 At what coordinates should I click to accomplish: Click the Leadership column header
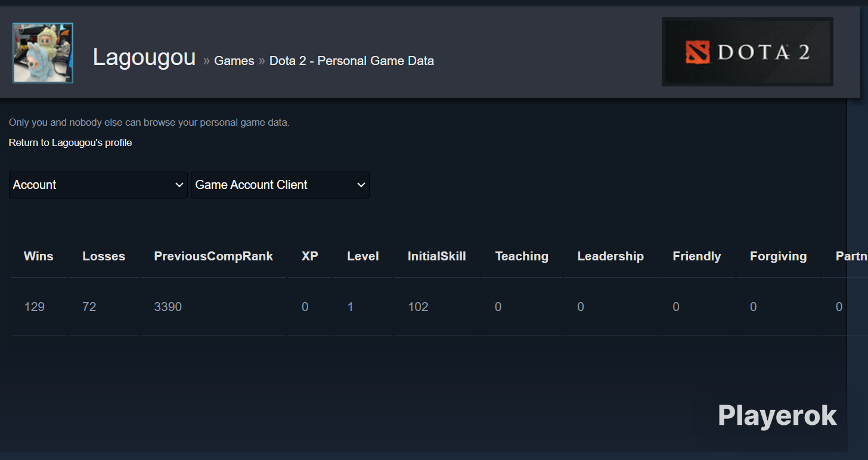coord(610,256)
